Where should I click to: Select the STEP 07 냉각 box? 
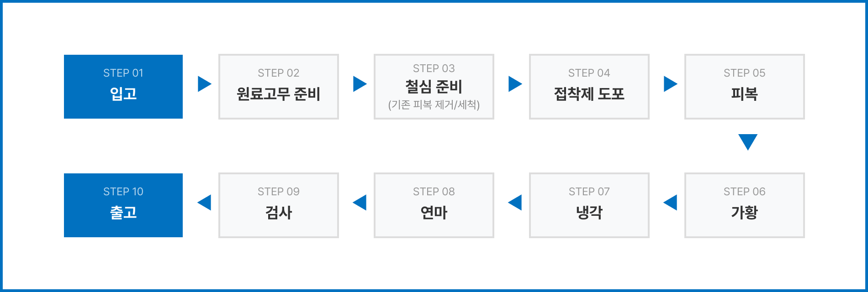(x=589, y=205)
